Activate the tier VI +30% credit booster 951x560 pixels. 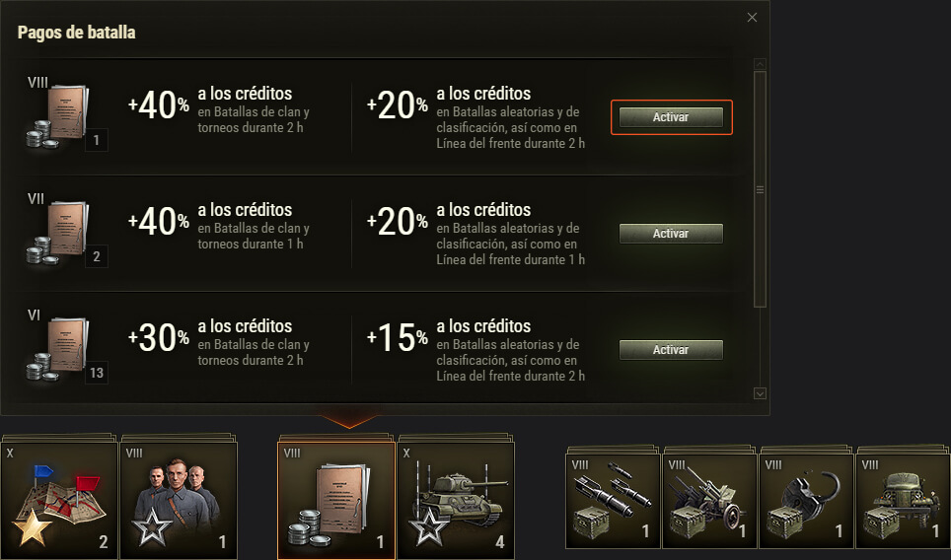point(671,350)
